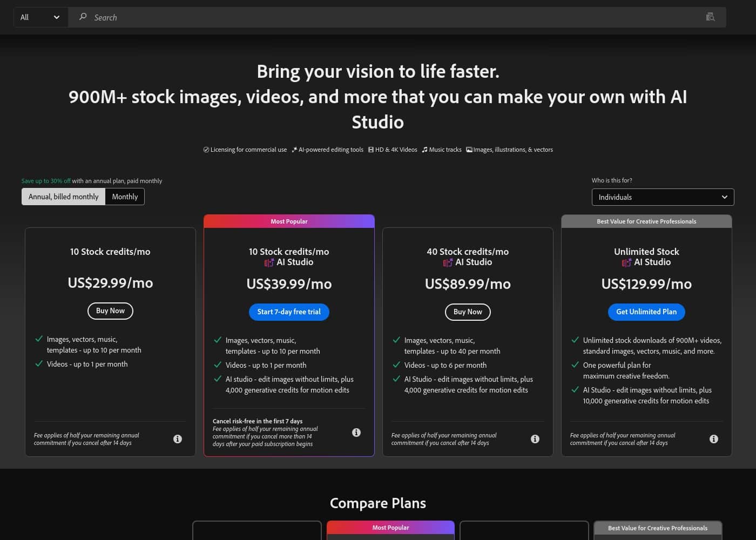Click the US$39.99/mo price text

tap(289, 284)
